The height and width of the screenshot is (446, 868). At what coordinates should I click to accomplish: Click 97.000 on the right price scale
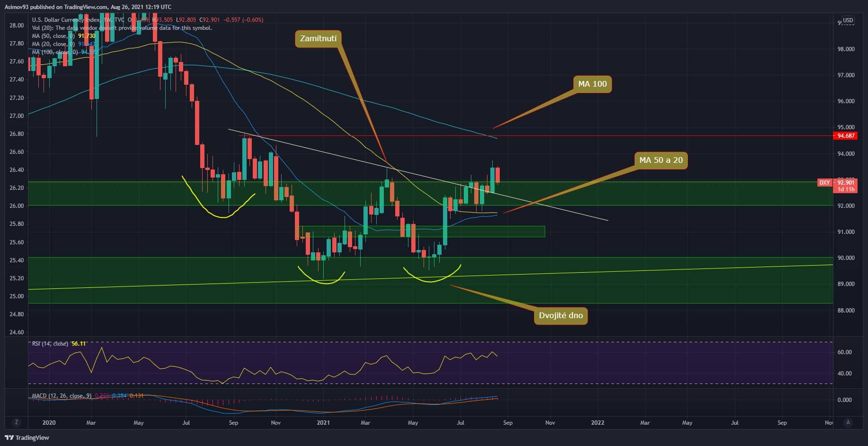pos(846,75)
